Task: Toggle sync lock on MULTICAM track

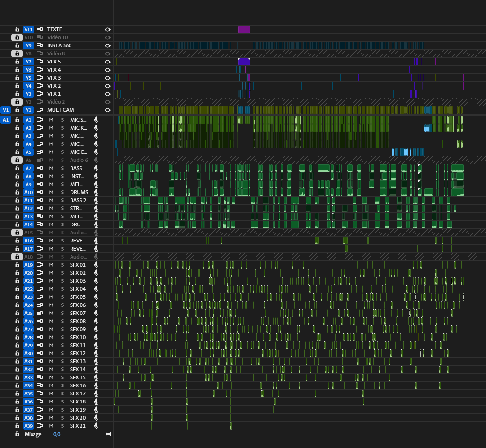Action: (x=40, y=110)
